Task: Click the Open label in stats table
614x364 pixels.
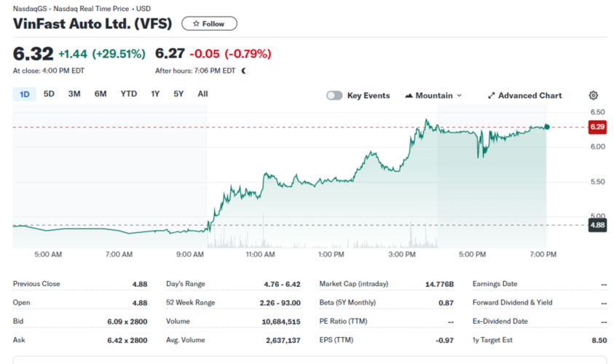Action: pyautogui.click(x=22, y=303)
